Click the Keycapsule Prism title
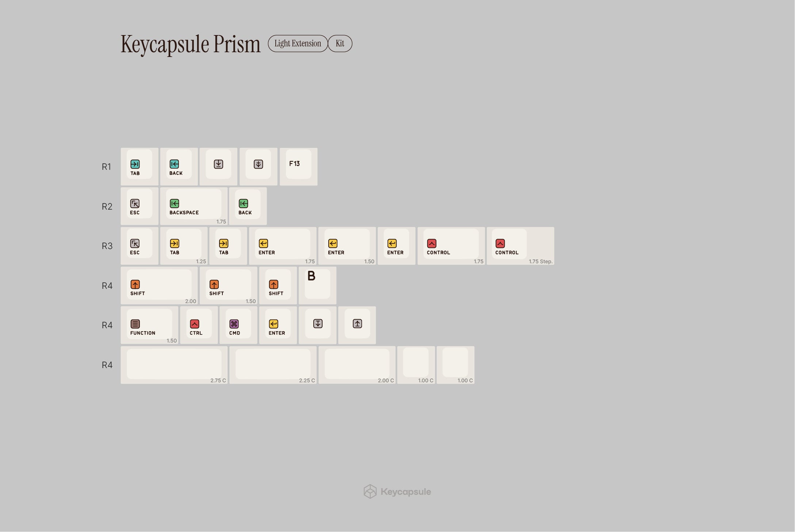795x532 pixels. coord(191,44)
